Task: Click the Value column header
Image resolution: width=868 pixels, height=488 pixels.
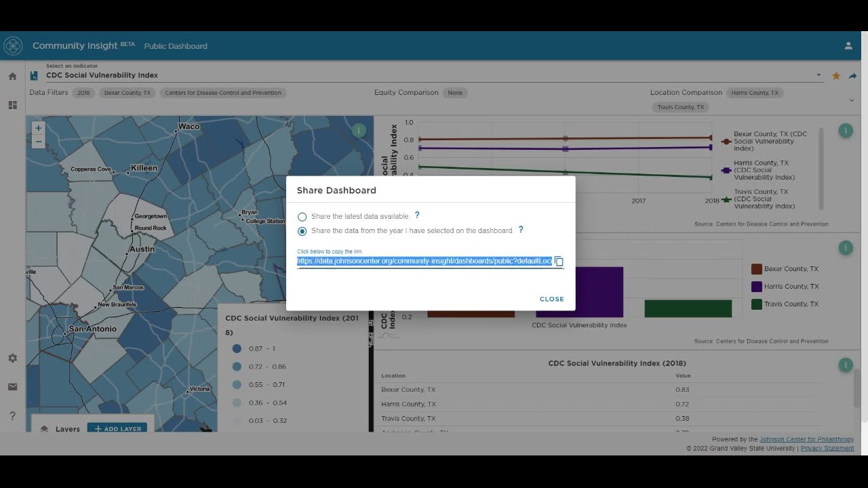Action: point(683,375)
